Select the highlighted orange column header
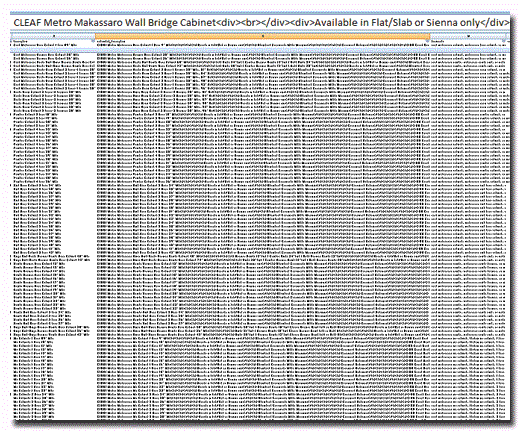 (x=263, y=36)
